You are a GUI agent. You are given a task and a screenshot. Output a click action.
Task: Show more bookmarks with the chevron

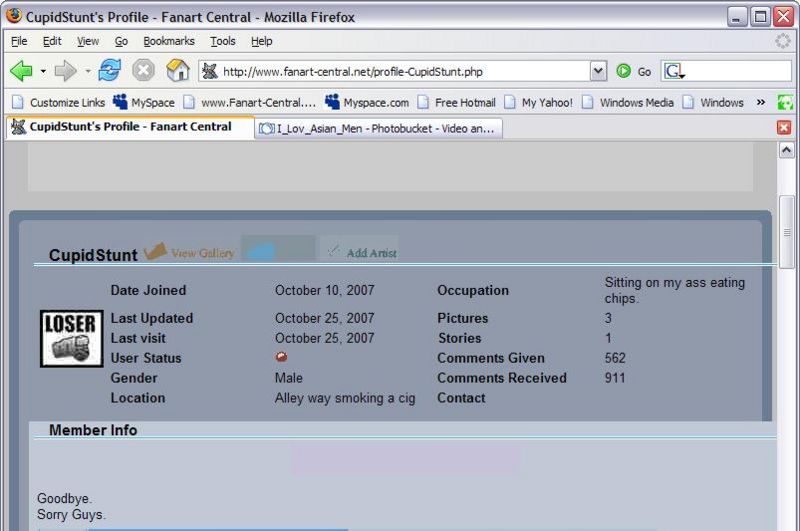click(x=760, y=102)
